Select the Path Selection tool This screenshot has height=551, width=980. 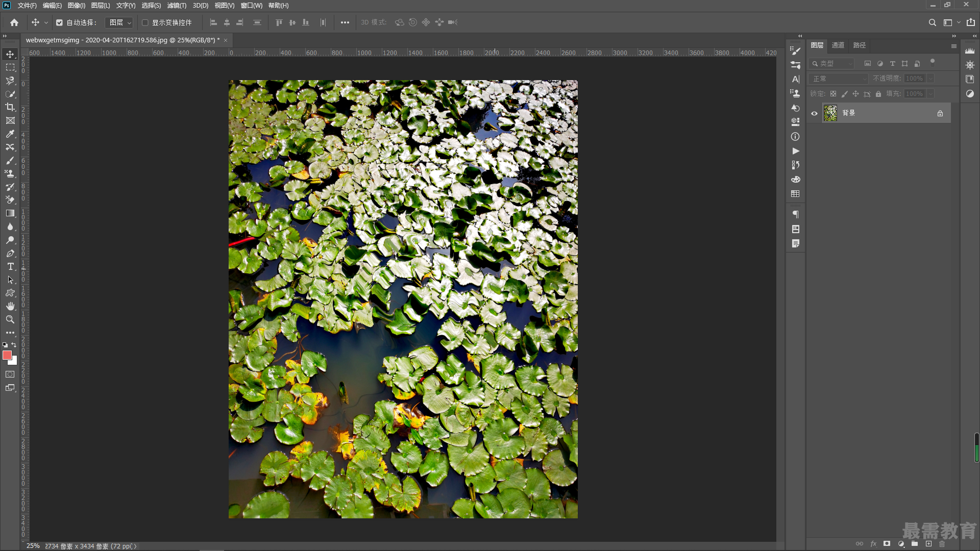[x=10, y=280]
